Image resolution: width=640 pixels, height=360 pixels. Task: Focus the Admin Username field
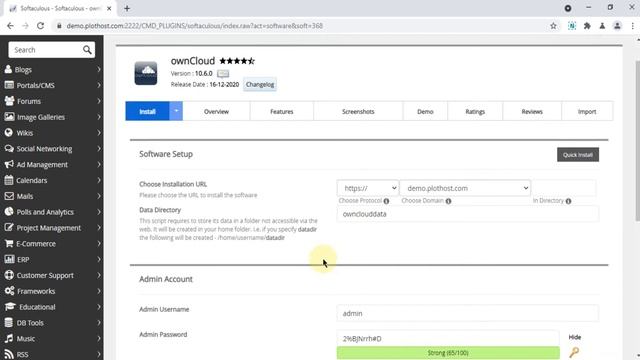(468, 313)
